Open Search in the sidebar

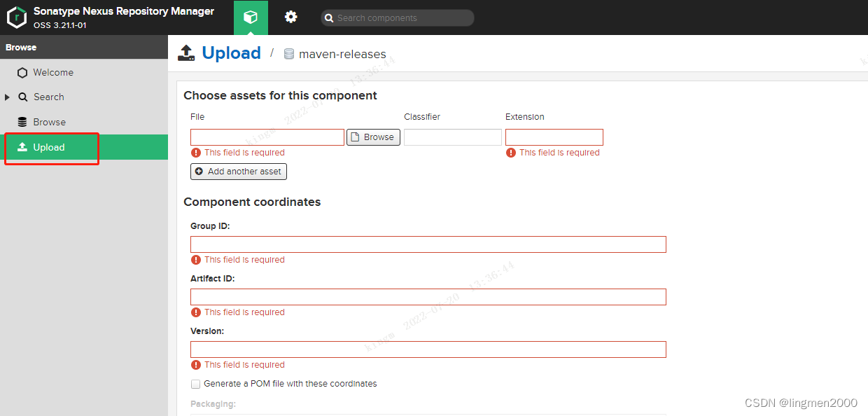tap(49, 97)
